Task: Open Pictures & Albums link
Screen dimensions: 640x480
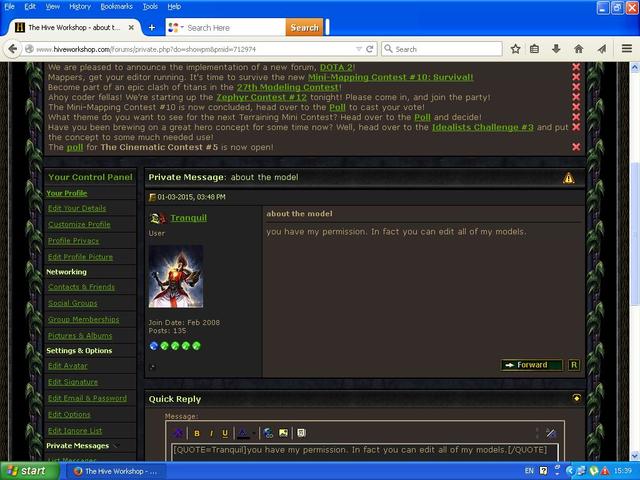Action: click(x=80, y=336)
